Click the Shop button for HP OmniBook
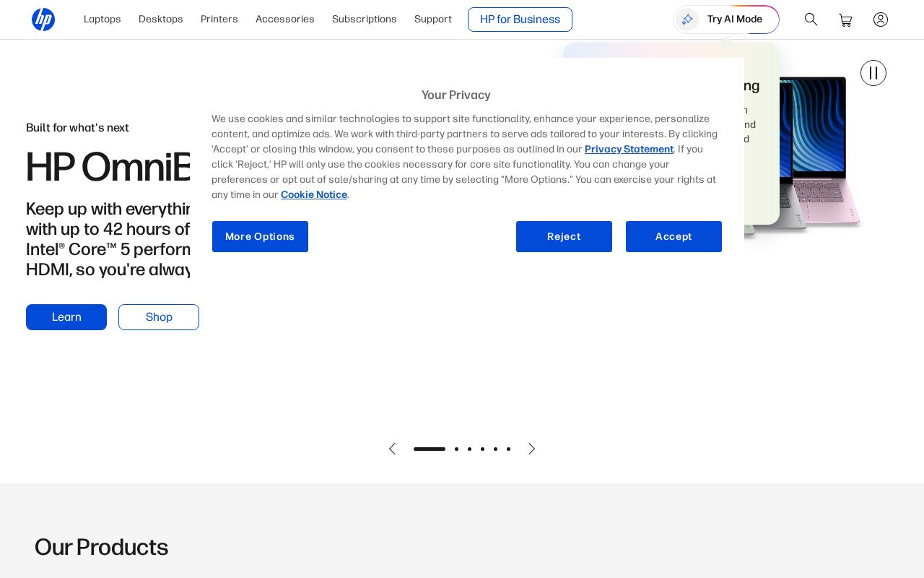924x578 pixels. [159, 317]
